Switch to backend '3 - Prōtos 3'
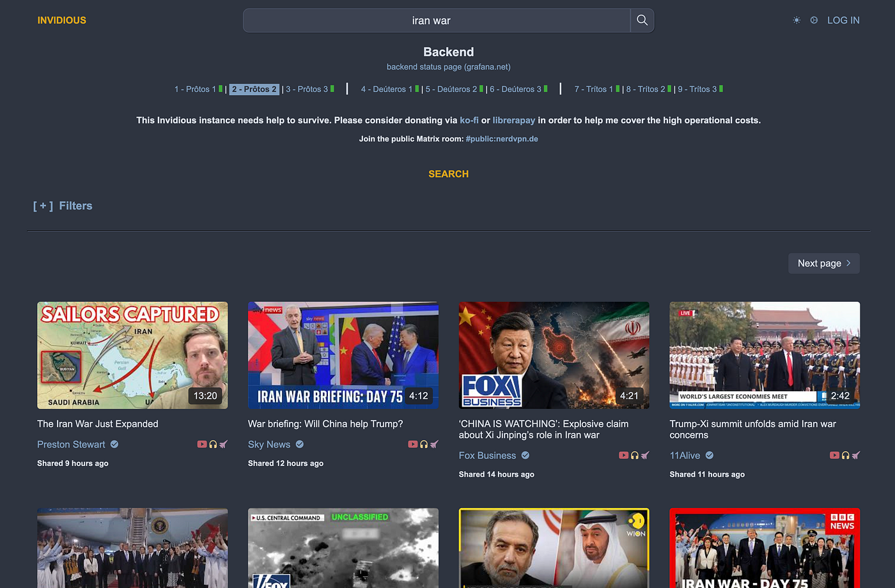 (307, 89)
